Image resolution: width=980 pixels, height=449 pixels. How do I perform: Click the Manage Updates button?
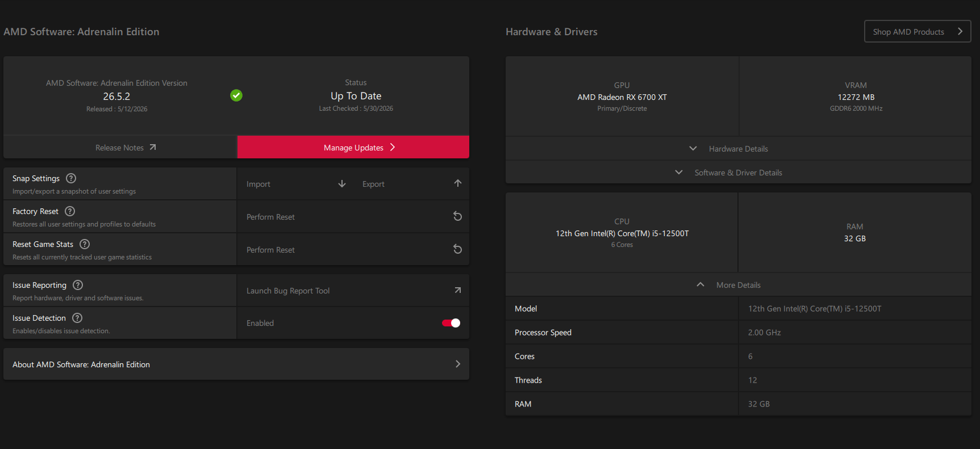point(353,147)
